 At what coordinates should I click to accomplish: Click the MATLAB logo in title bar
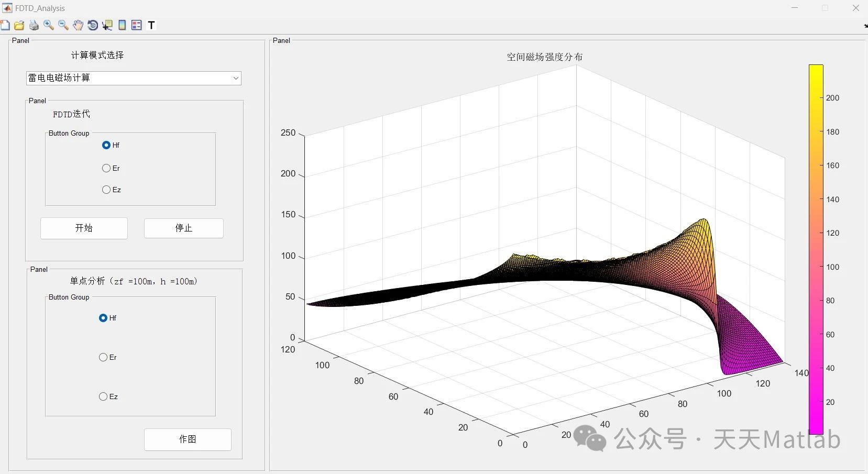7,8
